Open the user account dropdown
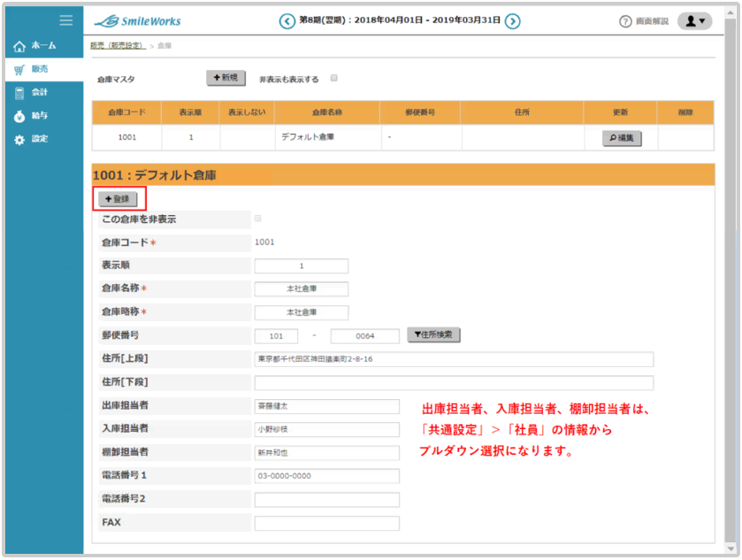This screenshot has height=560, width=742. tap(694, 21)
